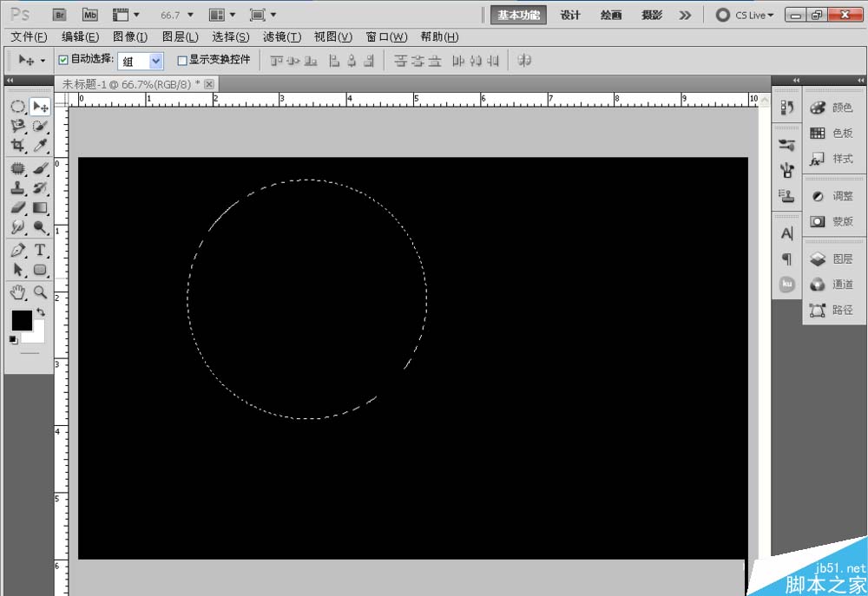
Task: Open the 图层 panel
Action: [832, 259]
